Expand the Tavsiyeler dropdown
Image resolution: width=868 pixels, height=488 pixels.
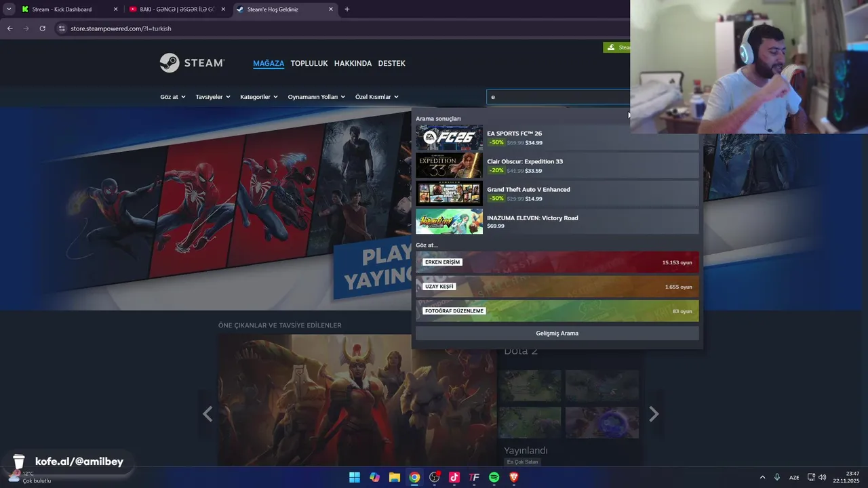213,97
